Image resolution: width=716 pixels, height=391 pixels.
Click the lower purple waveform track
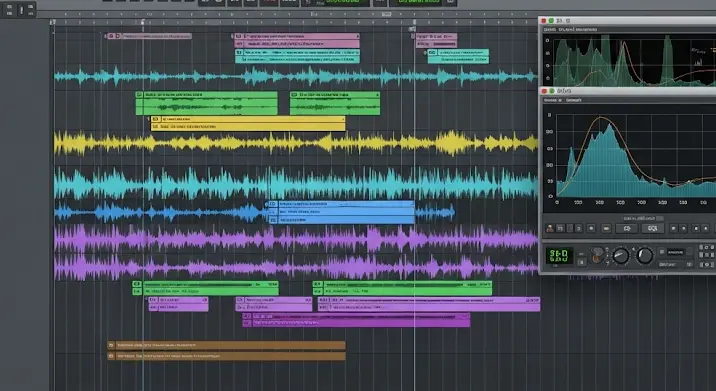(296, 267)
